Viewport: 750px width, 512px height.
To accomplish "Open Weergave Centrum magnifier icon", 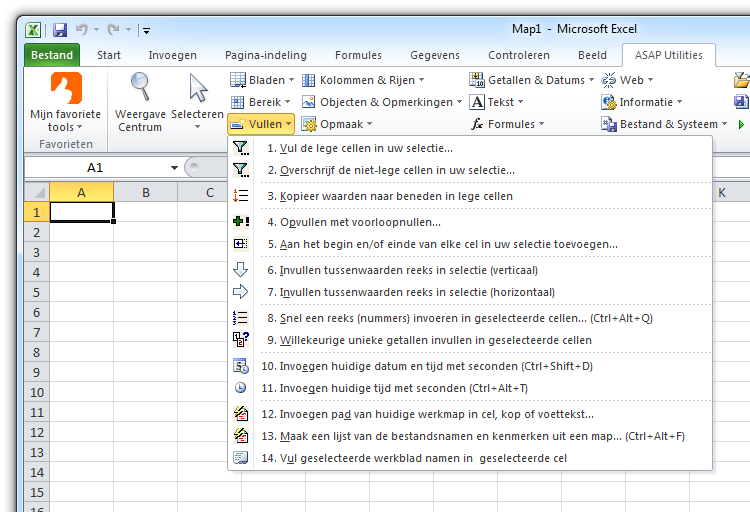I will click(x=140, y=87).
